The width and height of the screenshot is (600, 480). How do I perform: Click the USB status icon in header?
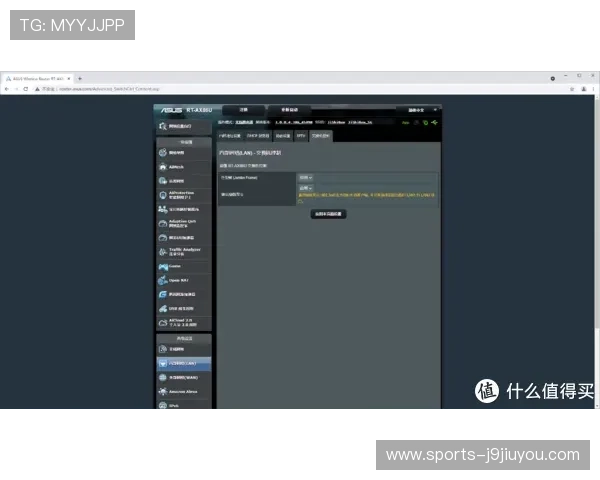(433, 122)
